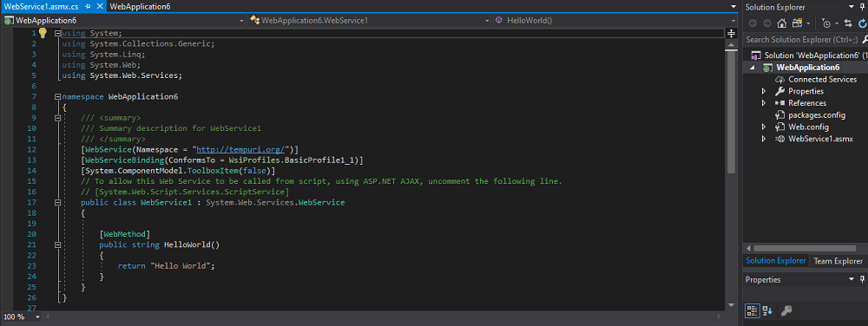
Task: Switch to the WebApplication6 document tab
Action: pos(140,7)
